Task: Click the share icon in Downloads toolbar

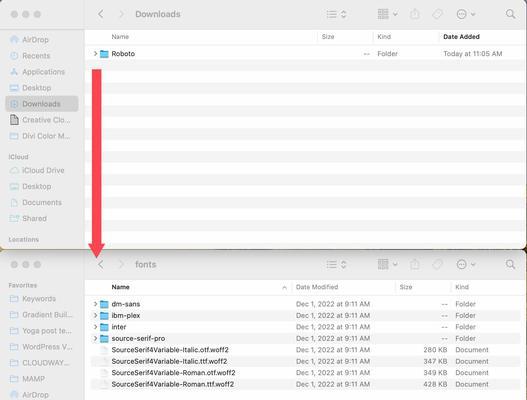Action: tap(415, 14)
